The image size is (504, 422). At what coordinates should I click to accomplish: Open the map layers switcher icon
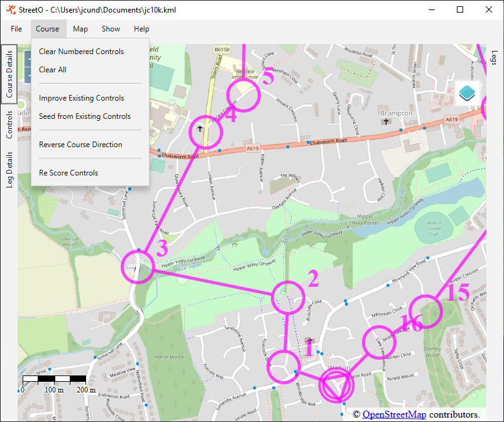(x=467, y=93)
